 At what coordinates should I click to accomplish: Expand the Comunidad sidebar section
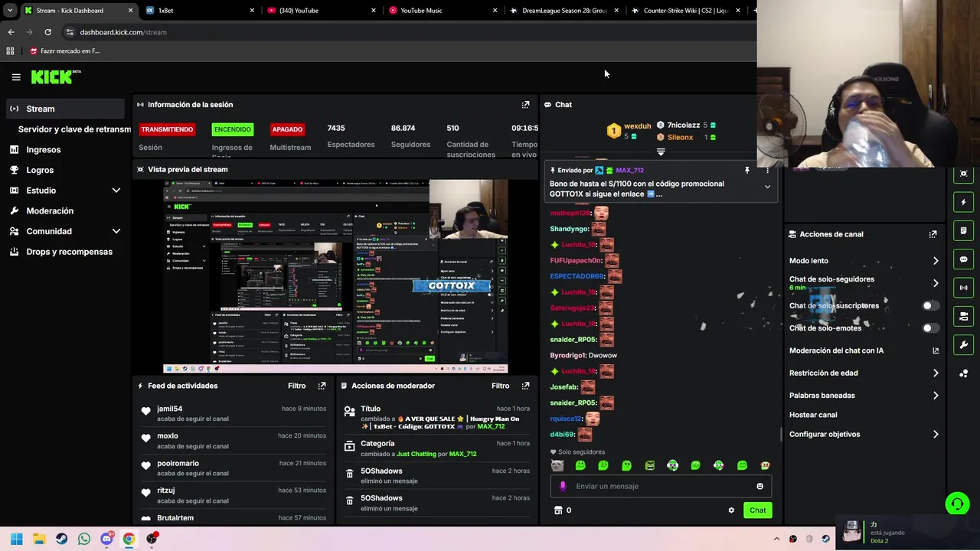click(x=116, y=231)
